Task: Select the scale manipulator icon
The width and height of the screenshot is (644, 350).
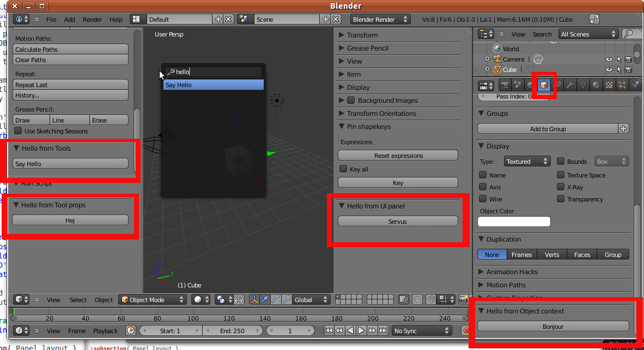Action: point(287,300)
